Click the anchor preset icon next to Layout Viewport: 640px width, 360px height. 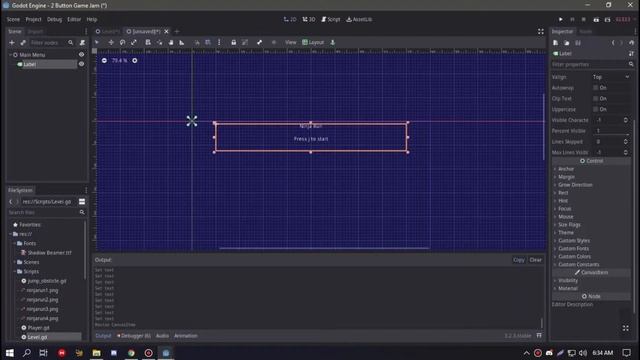(x=333, y=42)
